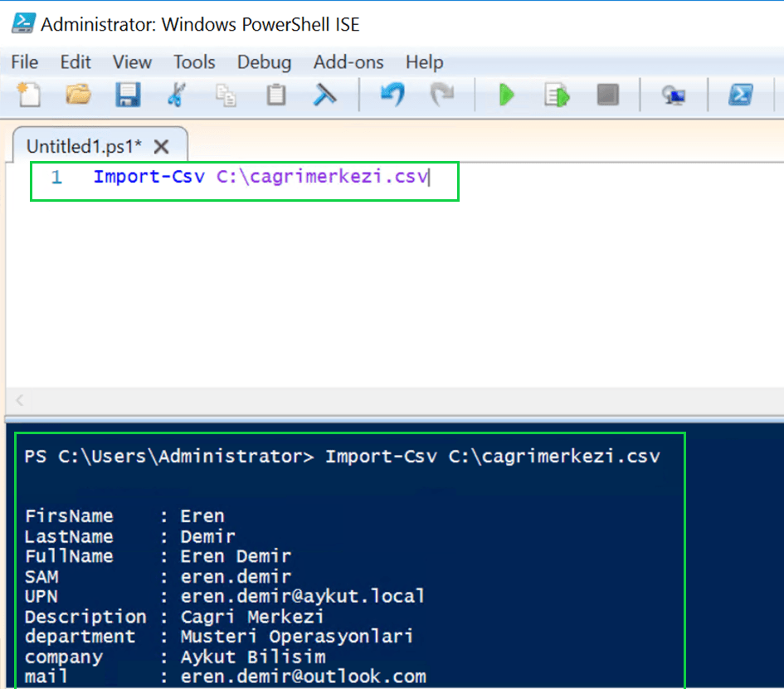
Task: Click the New Script toolbar icon
Action: (x=29, y=95)
